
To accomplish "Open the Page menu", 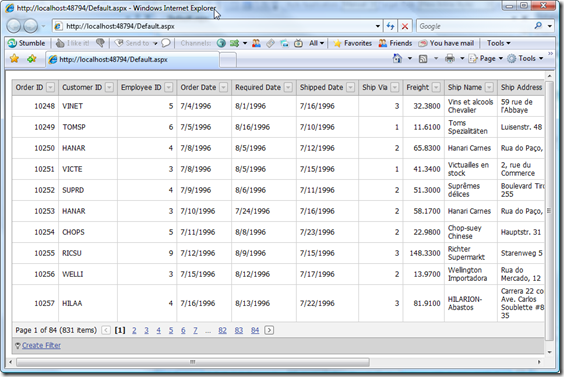I will pyautogui.click(x=485, y=58).
